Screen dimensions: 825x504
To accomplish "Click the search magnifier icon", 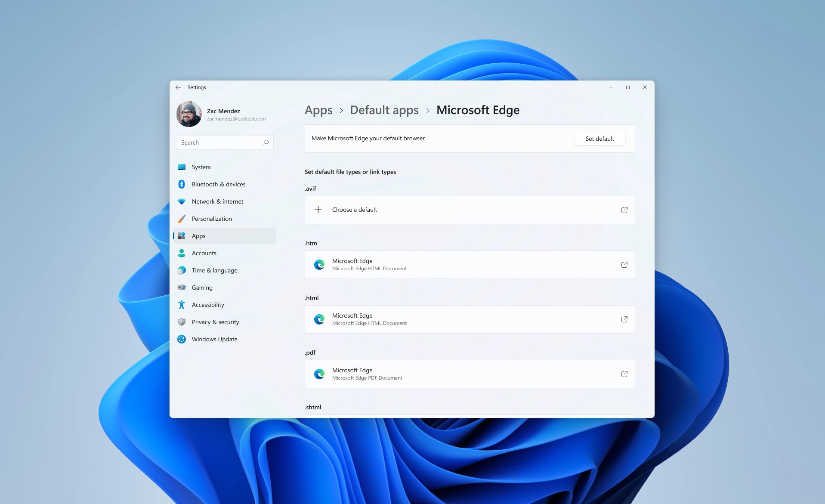I will point(266,142).
